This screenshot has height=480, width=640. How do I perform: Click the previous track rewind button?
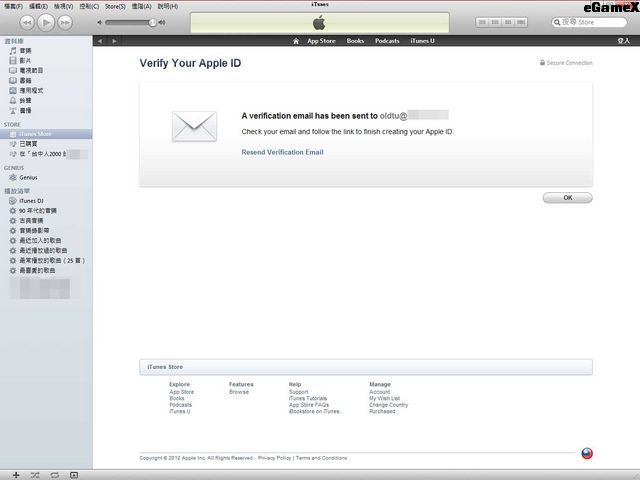[x=27, y=22]
